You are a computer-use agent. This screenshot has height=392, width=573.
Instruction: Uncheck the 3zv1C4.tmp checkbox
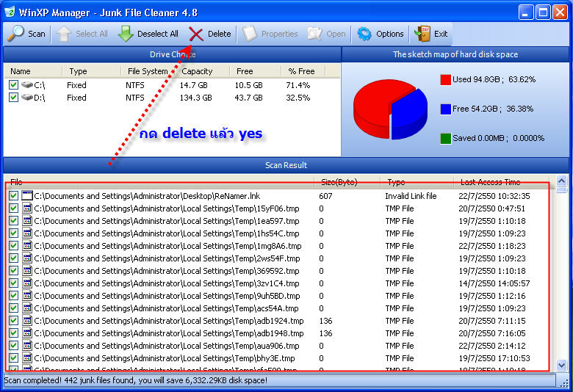(x=13, y=283)
